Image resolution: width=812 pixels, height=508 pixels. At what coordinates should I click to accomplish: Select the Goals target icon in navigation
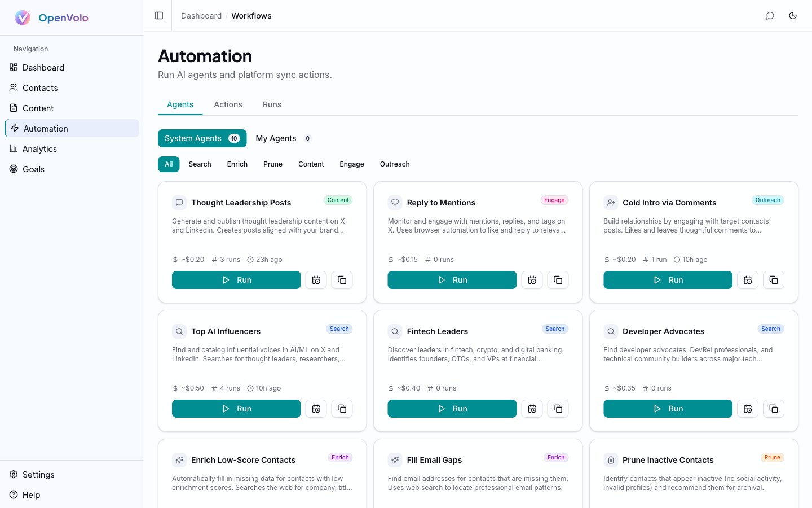pyautogui.click(x=12, y=169)
